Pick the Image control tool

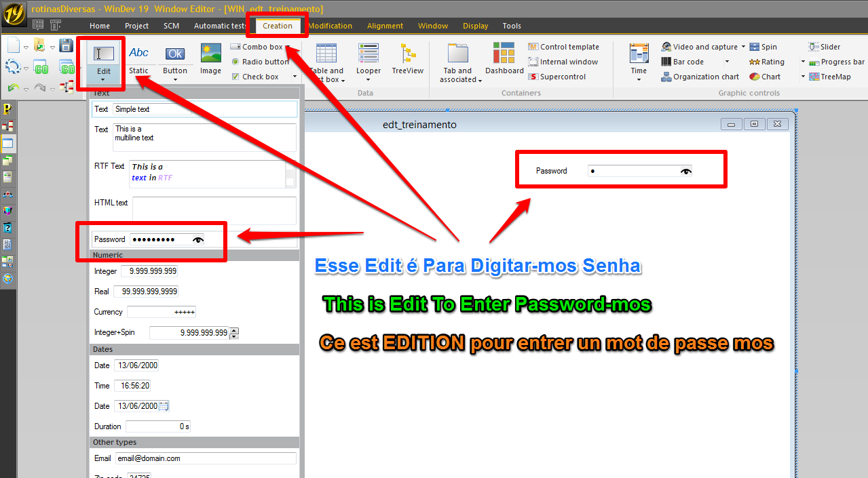coord(210,59)
